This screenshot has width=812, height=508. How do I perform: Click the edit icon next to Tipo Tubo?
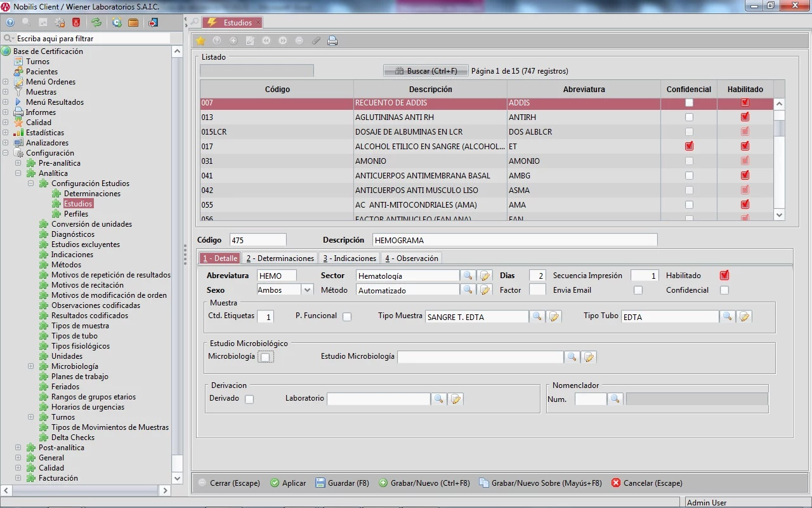point(744,316)
